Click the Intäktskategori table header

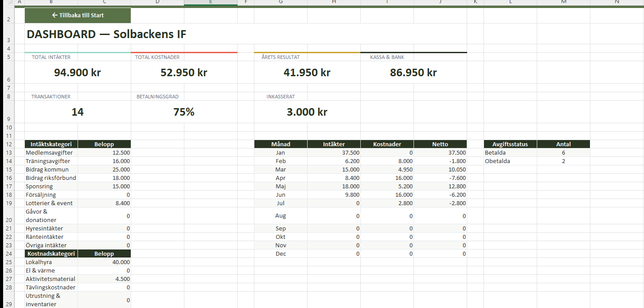coord(51,144)
